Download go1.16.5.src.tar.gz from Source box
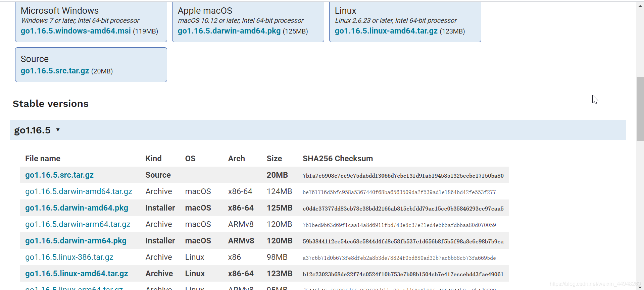Image resolution: width=644 pixels, height=290 pixels. click(55, 71)
